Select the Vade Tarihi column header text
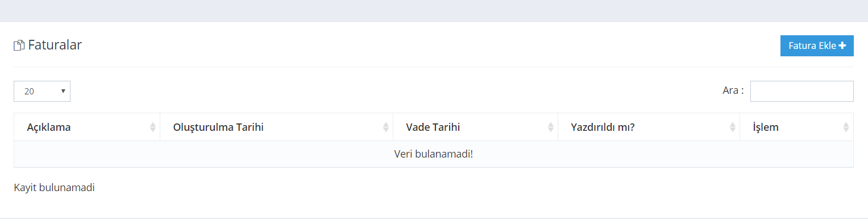868x219 pixels. tap(433, 127)
